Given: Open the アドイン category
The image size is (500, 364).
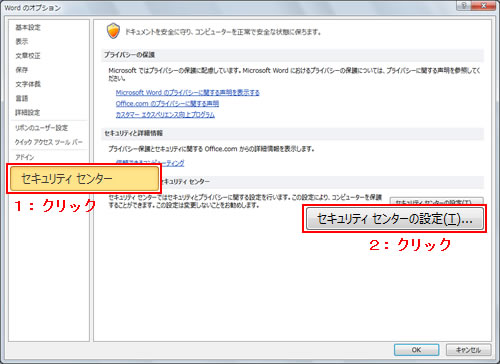Looking at the screenshot, I should (24, 157).
